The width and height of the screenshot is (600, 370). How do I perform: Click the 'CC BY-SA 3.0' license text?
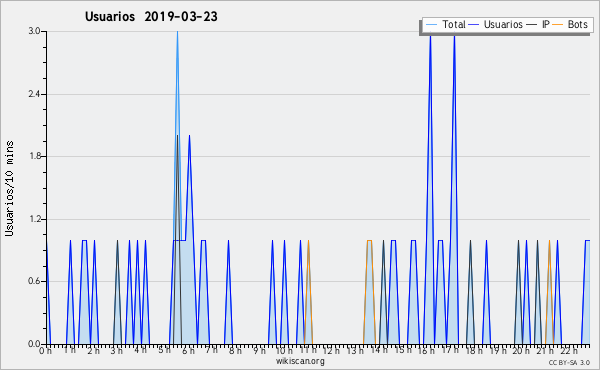tap(569, 363)
